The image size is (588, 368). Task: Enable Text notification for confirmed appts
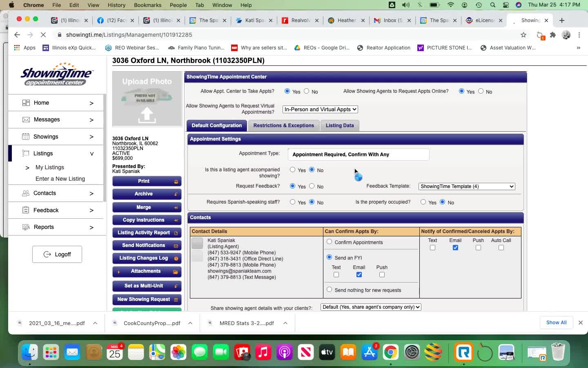click(x=432, y=248)
